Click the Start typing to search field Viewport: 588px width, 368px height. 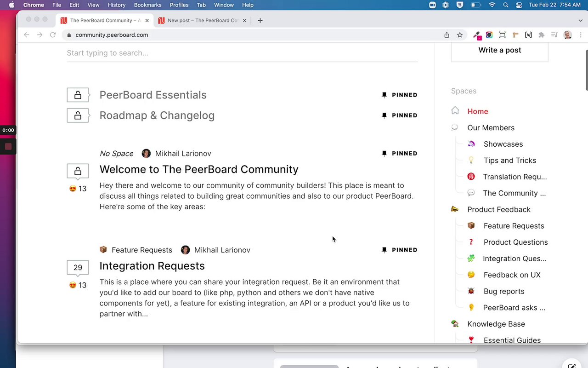click(243, 53)
